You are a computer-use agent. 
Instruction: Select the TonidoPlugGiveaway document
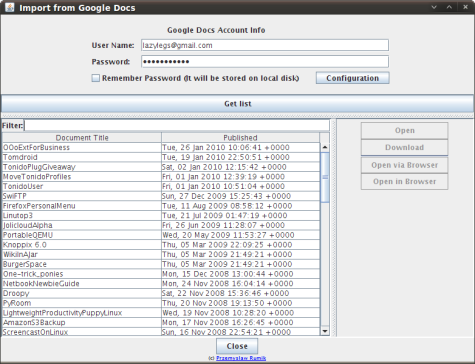82,167
